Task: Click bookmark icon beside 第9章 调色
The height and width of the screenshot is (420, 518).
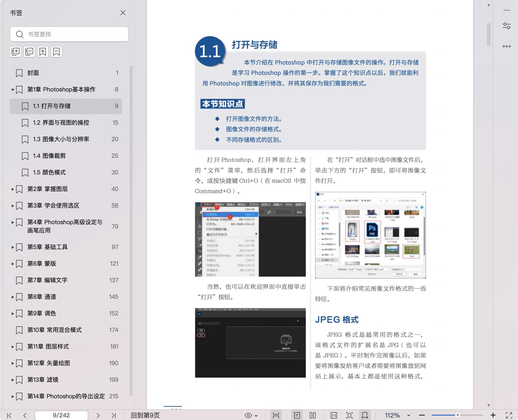Action: pyautogui.click(x=19, y=314)
